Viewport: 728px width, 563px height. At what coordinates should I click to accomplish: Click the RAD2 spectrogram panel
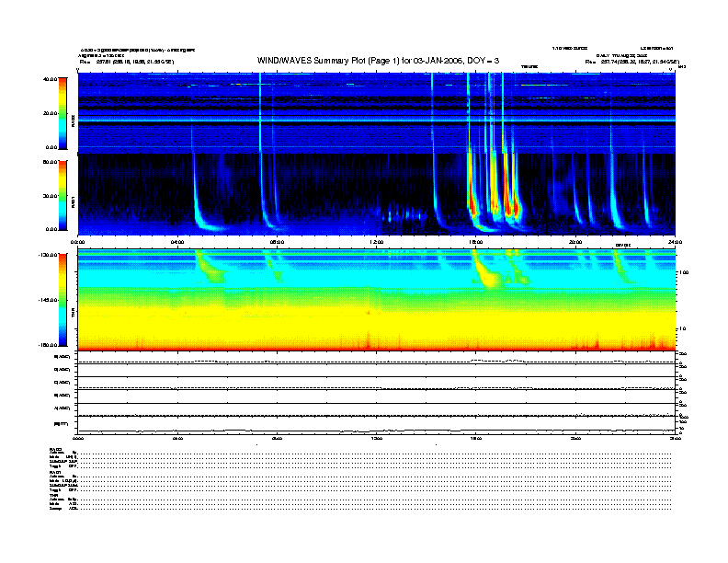click(377, 113)
